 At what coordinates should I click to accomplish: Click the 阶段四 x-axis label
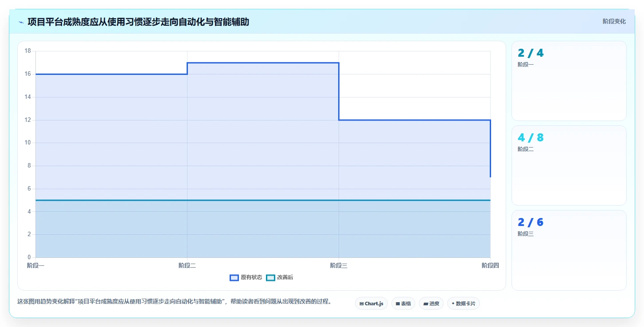point(490,265)
